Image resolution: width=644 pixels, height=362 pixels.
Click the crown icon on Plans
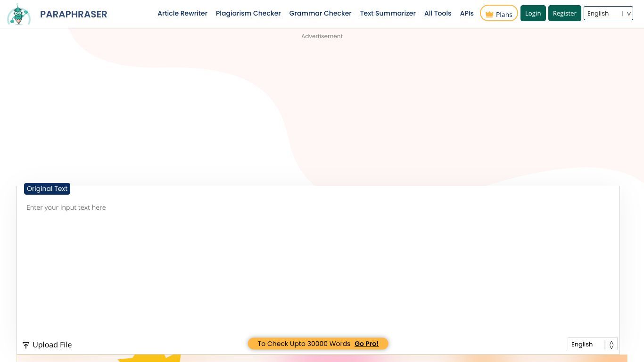pos(489,14)
